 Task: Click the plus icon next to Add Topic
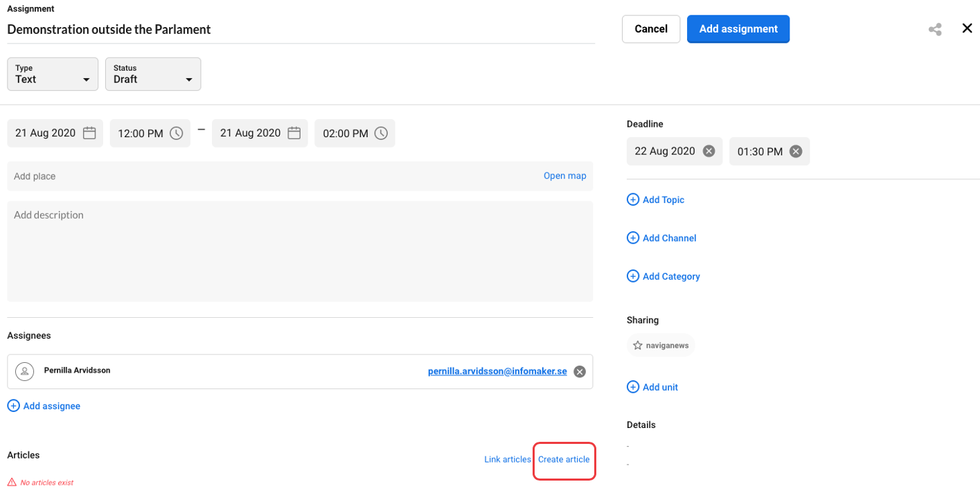(632, 199)
